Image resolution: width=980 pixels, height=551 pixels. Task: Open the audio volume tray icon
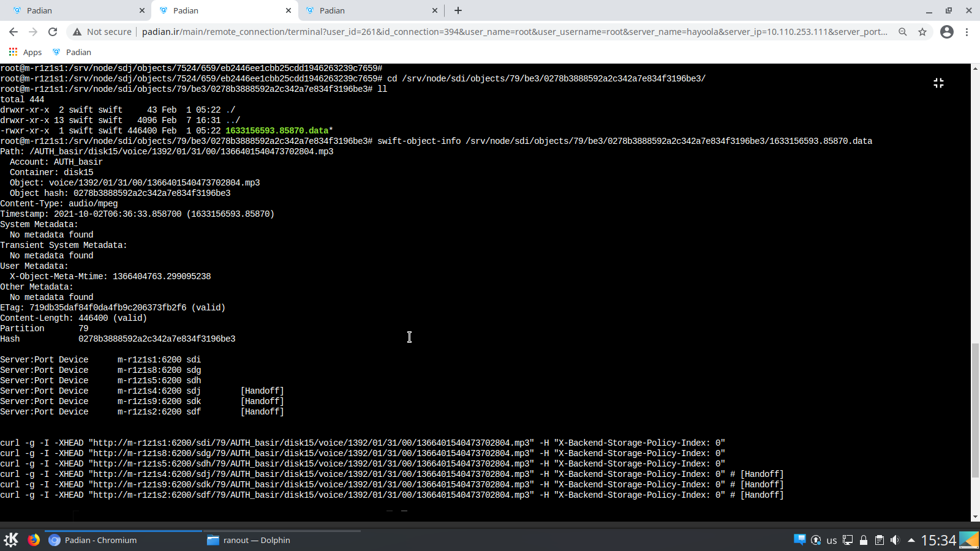(895, 540)
